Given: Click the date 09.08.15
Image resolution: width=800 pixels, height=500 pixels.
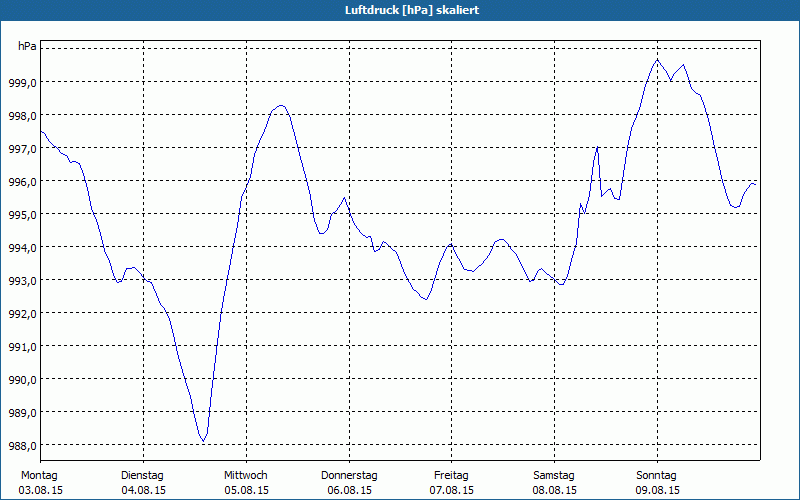Looking at the screenshot, I should click(658, 490).
